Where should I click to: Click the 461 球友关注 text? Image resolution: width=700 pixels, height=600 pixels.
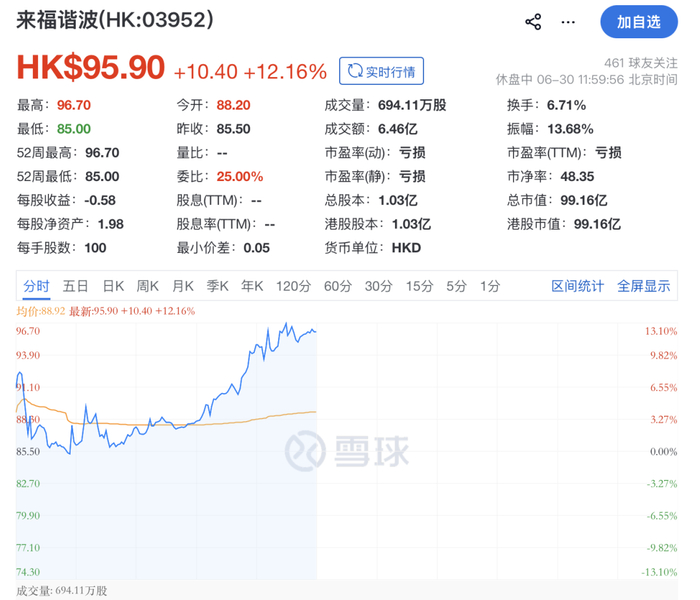click(641, 63)
